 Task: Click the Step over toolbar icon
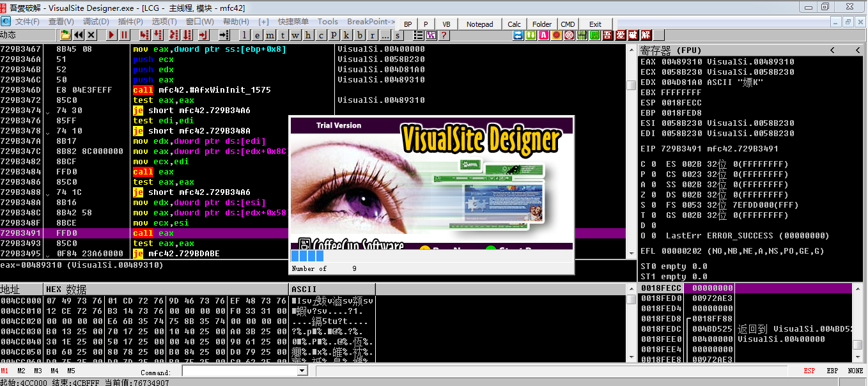coord(158,35)
